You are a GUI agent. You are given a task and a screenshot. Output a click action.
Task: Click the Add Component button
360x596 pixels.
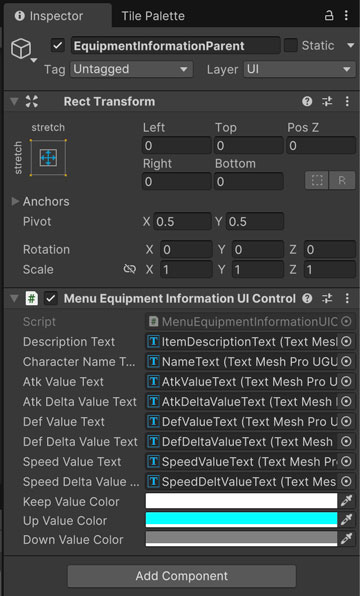(x=182, y=576)
